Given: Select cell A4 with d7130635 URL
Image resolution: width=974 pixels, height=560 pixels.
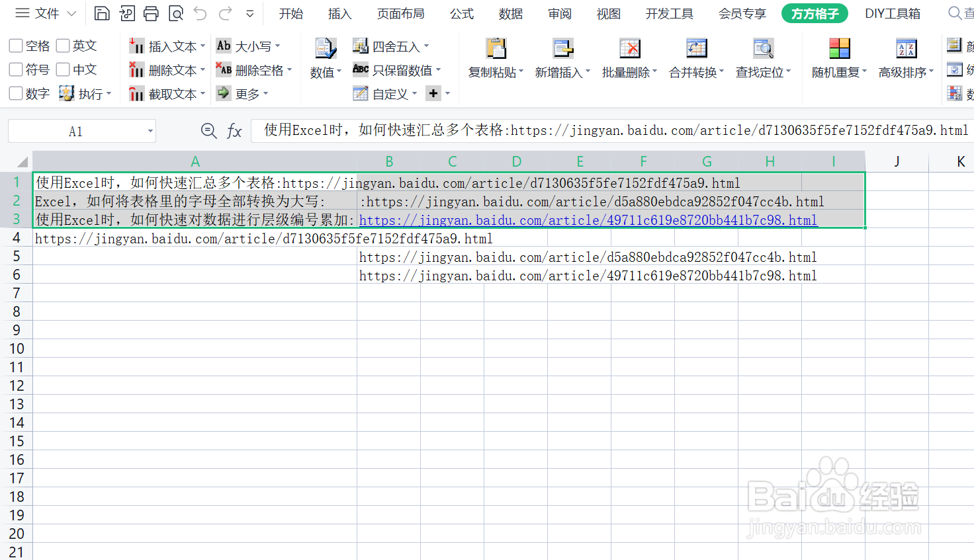Looking at the screenshot, I should coord(195,239).
